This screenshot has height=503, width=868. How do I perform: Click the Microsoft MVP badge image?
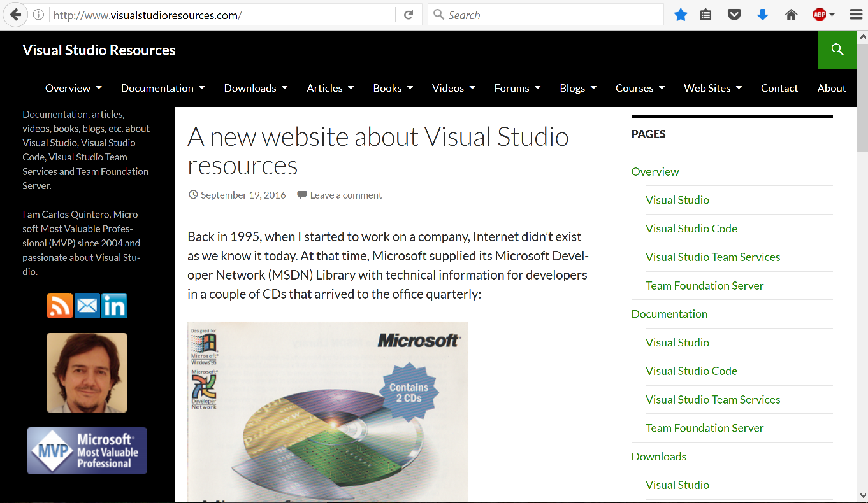(x=87, y=451)
